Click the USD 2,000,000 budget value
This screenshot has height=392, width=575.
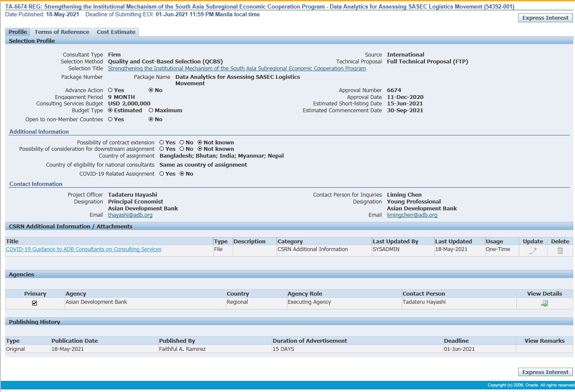[129, 104]
